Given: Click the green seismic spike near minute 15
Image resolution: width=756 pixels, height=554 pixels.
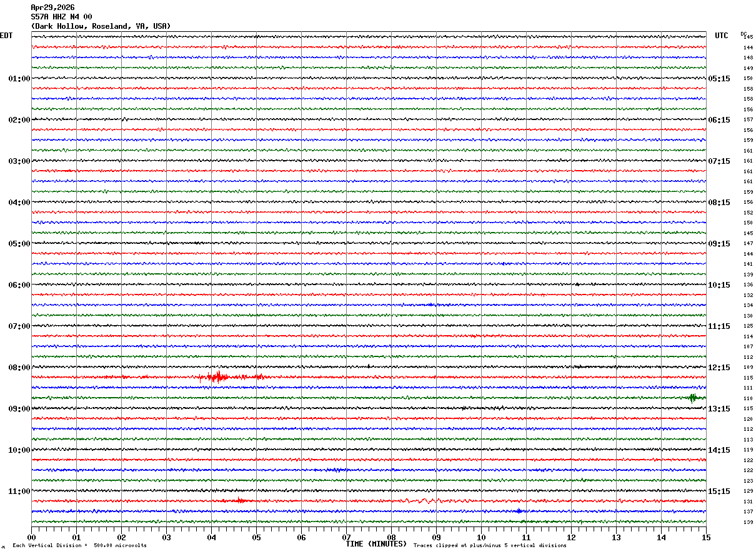Looking at the screenshot, I should pyautogui.click(x=692, y=398).
